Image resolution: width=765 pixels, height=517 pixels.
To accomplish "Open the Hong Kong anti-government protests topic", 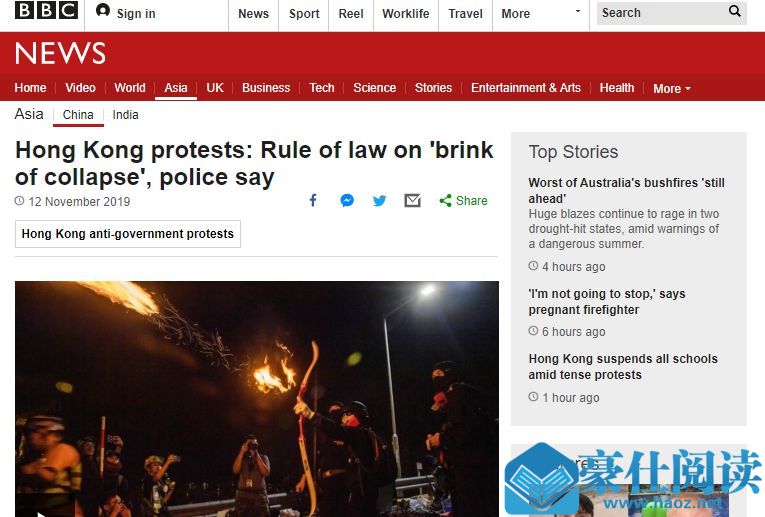I will pyautogui.click(x=128, y=234).
